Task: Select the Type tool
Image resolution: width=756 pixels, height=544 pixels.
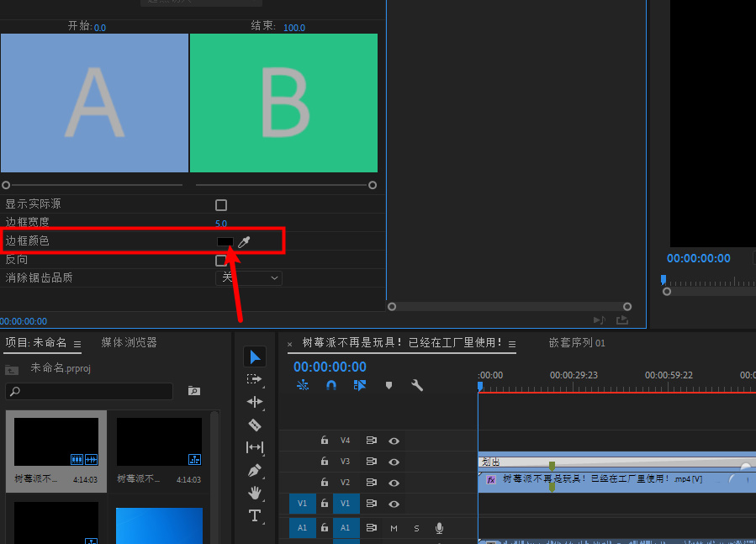Action: coord(255,515)
